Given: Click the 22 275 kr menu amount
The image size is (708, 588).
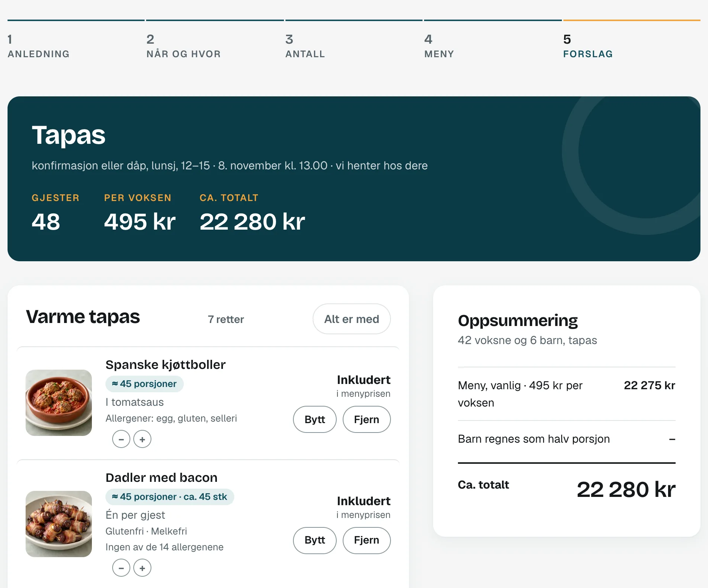Looking at the screenshot, I should (x=649, y=385).
